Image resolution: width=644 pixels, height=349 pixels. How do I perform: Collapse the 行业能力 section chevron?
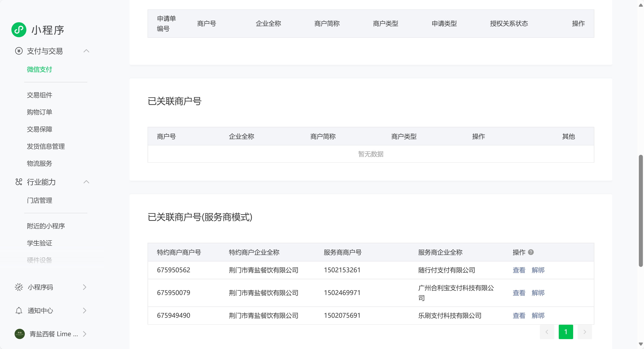pos(86,182)
